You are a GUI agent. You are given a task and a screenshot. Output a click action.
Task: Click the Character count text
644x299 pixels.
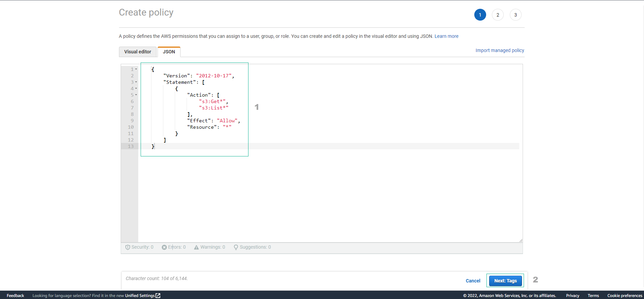(157, 278)
